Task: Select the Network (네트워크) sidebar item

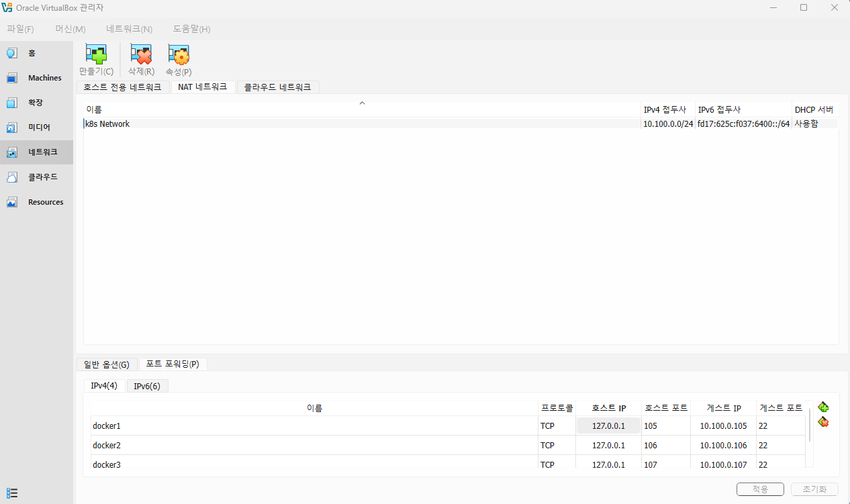Action: coord(36,152)
